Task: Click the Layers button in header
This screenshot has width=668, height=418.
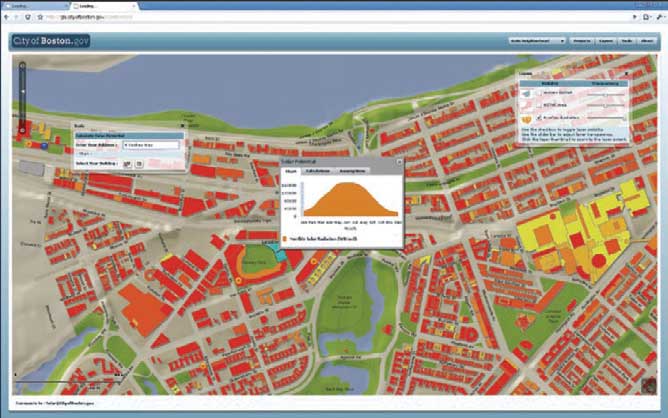Action: point(604,42)
